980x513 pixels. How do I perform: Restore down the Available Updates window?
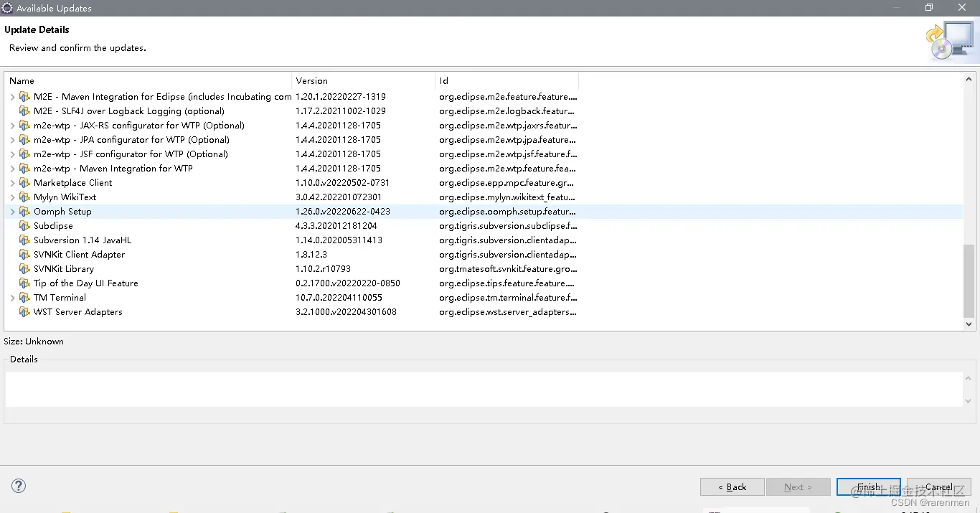(x=929, y=8)
